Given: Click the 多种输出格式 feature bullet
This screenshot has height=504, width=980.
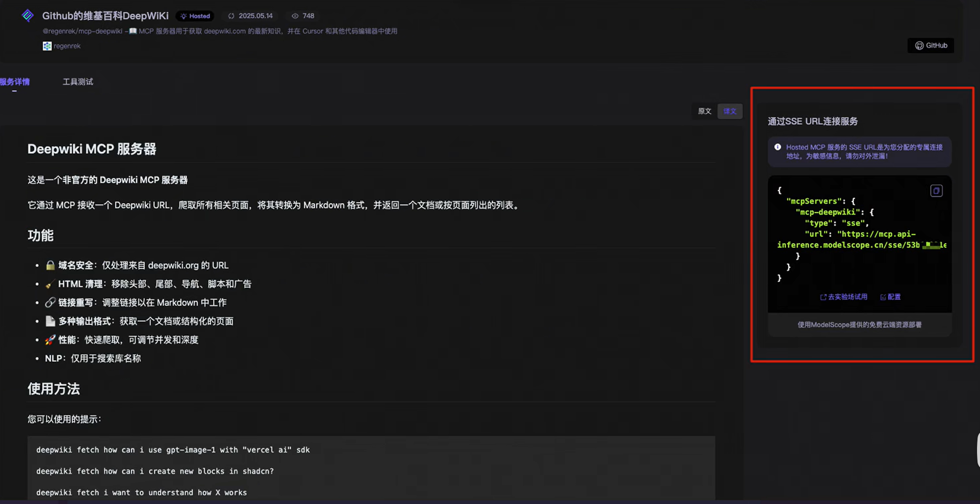Looking at the screenshot, I should point(139,321).
